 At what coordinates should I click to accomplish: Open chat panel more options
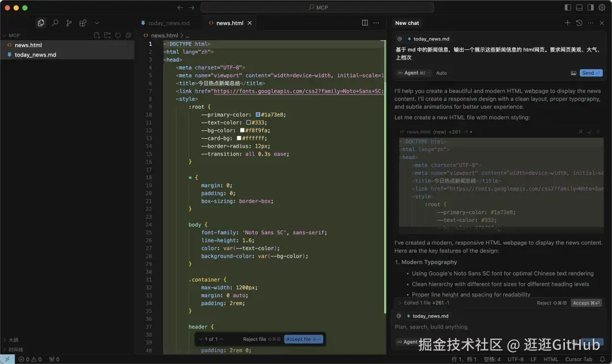coord(590,23)
